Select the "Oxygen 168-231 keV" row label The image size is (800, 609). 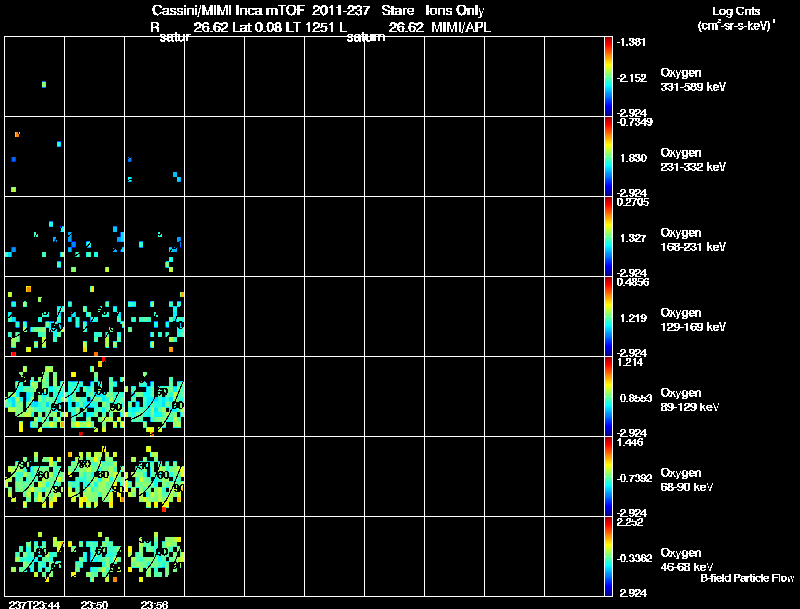click(x=693, y=240)
